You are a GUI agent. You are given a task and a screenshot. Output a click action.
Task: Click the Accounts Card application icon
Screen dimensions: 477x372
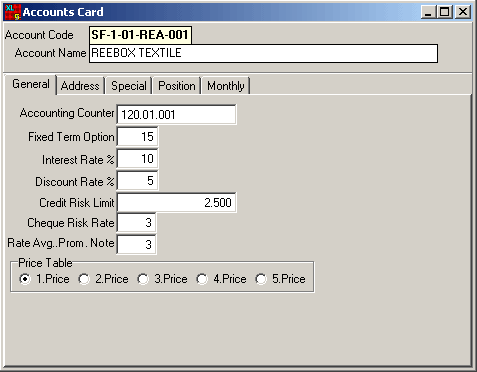tap(13, 12)
